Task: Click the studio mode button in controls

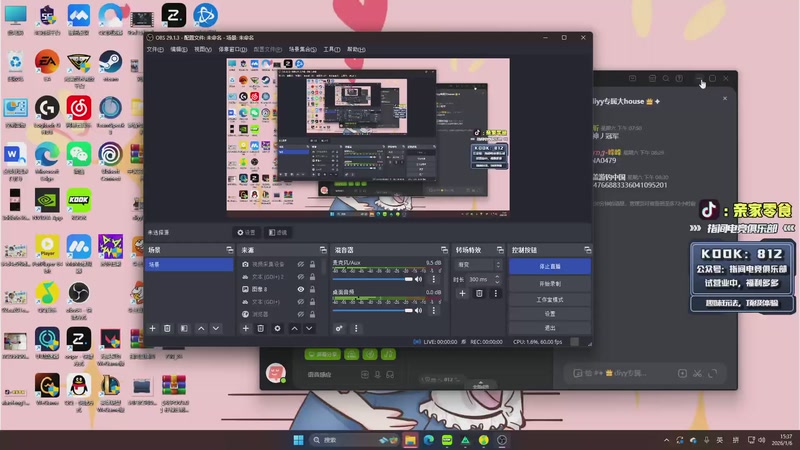Action: [549, 299]
